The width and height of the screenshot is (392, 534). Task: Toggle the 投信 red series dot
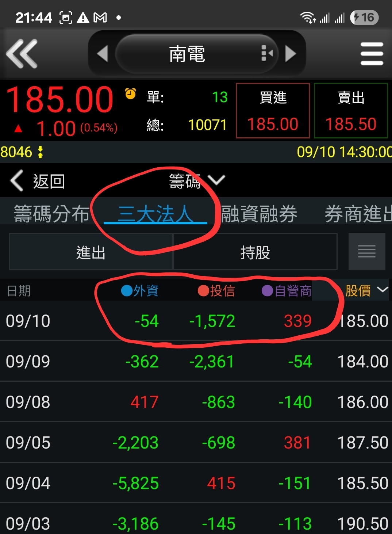(x=203, y=291)
